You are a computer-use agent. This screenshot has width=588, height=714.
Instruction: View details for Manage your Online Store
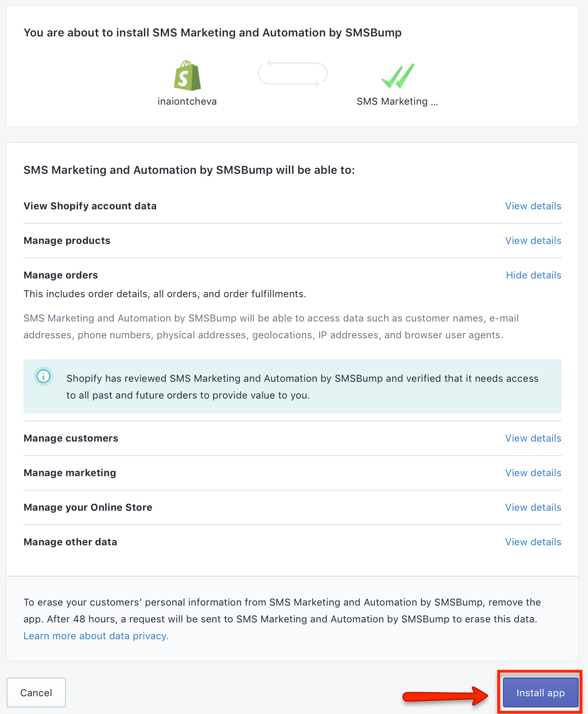click(x=533, y=507)
